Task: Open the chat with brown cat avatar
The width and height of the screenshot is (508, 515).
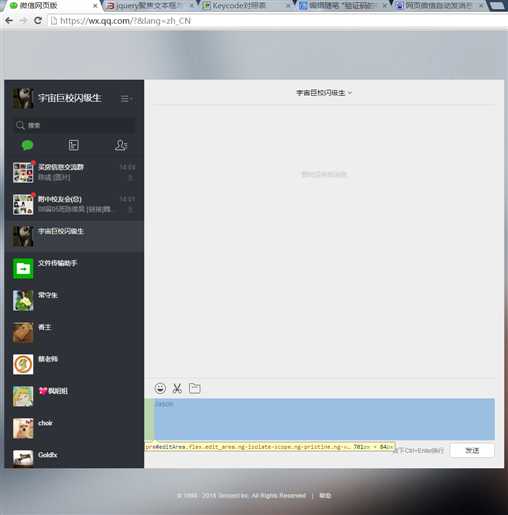Action: tap(74, 332)
